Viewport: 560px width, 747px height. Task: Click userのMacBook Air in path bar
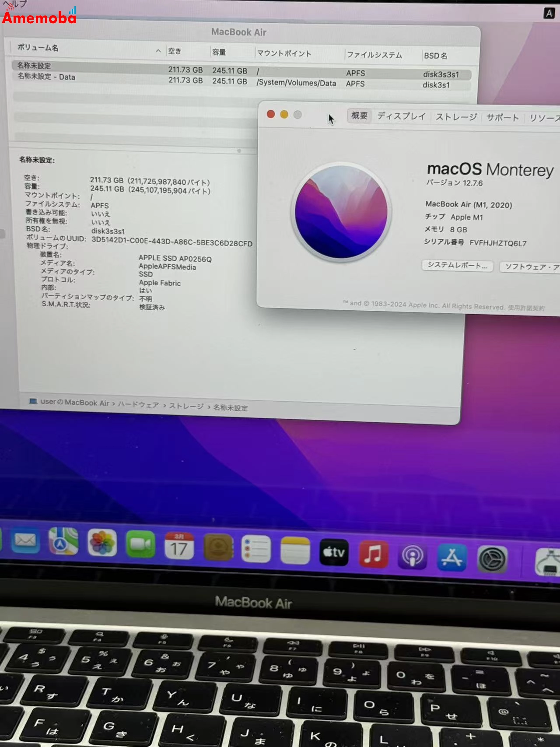pos(74,402)
